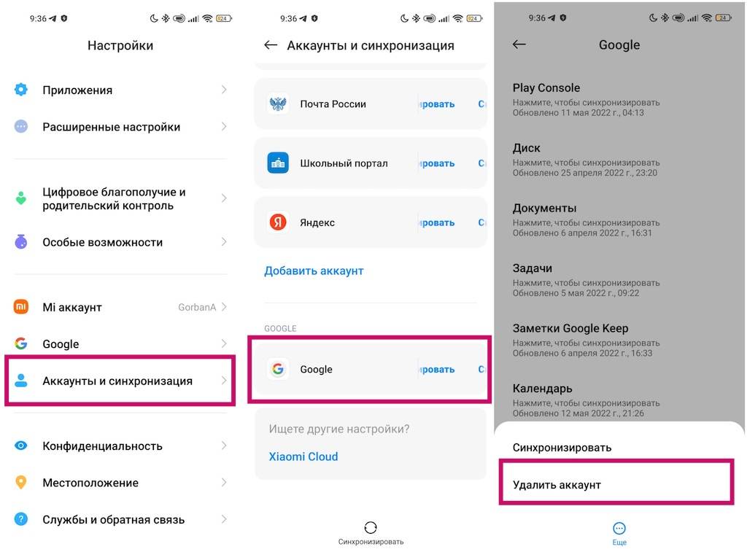Tap the Школьный портал account icon
Screen dimensions: 747x560
click(x=278, y=163)
